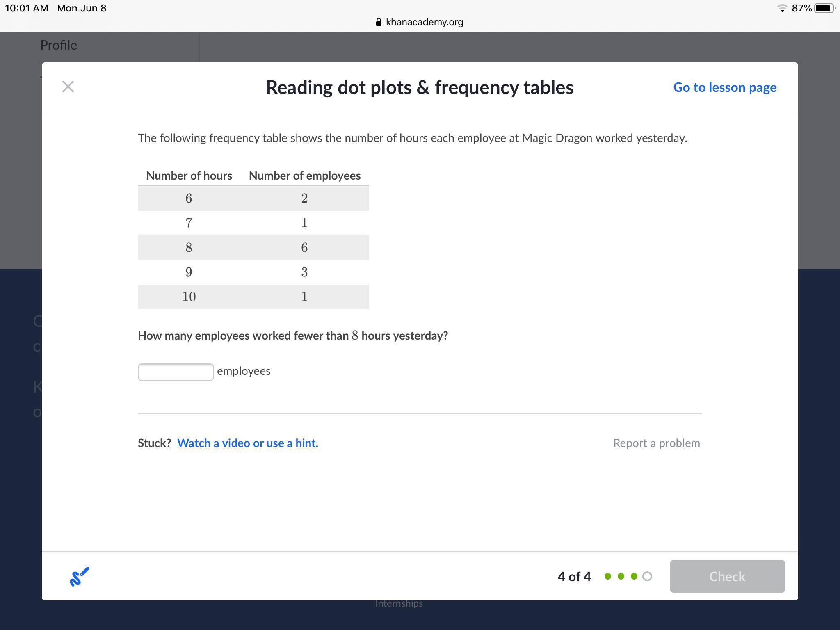Viewport: 840px width, 630px height.
Task: Open the Go to lesson page link
Action: 725,87
